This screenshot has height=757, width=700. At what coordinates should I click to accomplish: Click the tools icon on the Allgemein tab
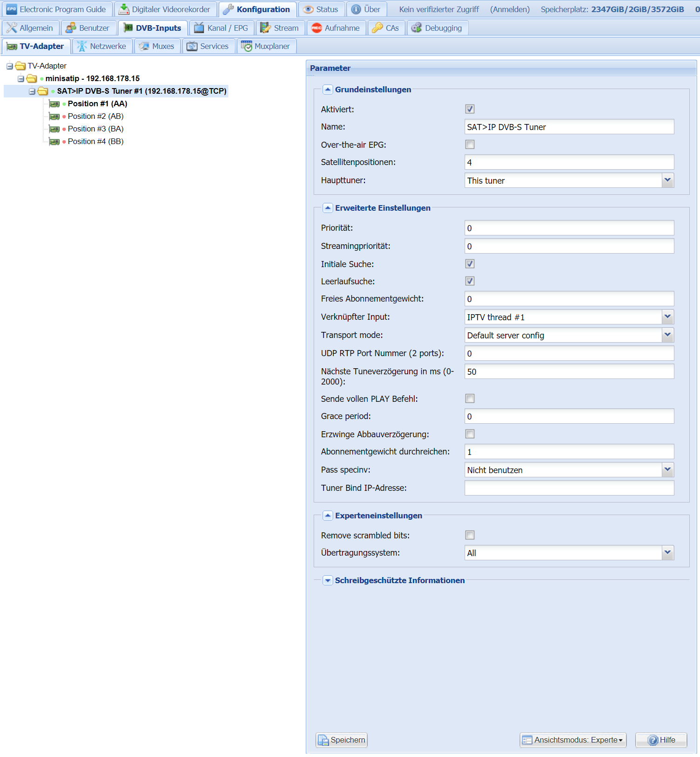tap(12, 28)
